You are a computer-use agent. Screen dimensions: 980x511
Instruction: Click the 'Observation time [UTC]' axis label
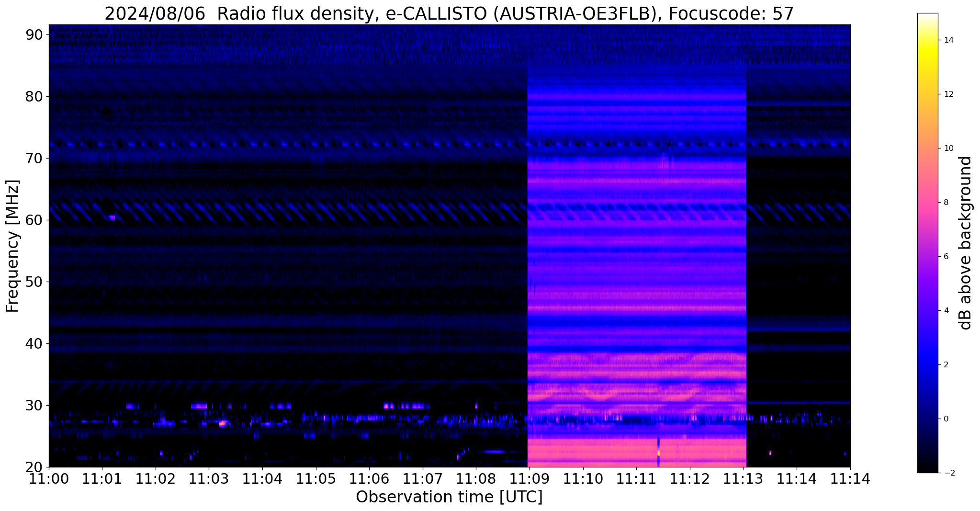click(x=449, y=497)
